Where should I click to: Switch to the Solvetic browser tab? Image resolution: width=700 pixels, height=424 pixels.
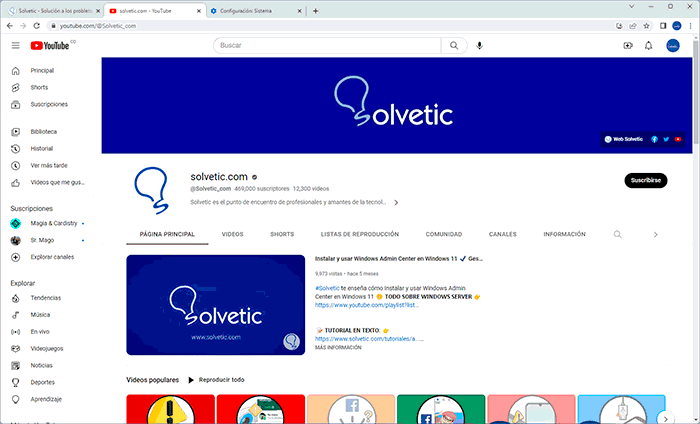click(x=53, y=11)
